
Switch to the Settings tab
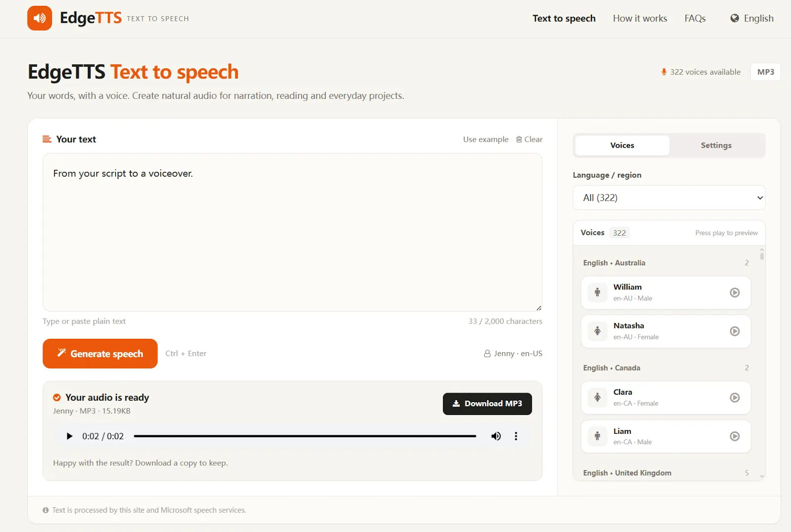[x=716, y=145]
